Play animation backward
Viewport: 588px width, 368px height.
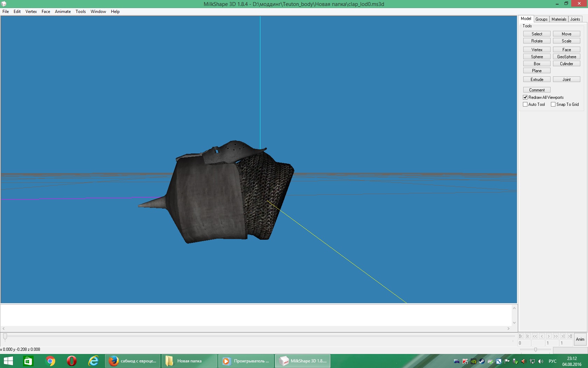pyautogui.click(x=535, y=336)
